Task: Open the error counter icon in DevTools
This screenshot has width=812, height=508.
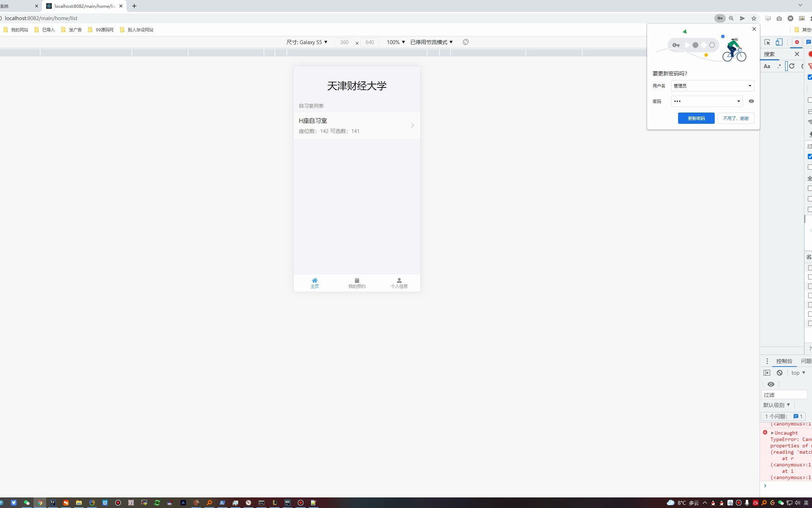Action: tap(796, 42)
